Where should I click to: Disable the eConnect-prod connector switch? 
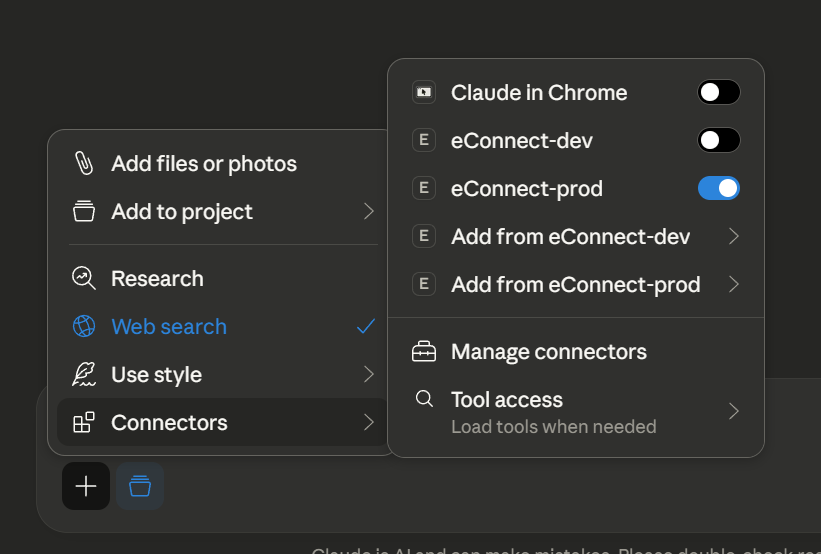718,188
